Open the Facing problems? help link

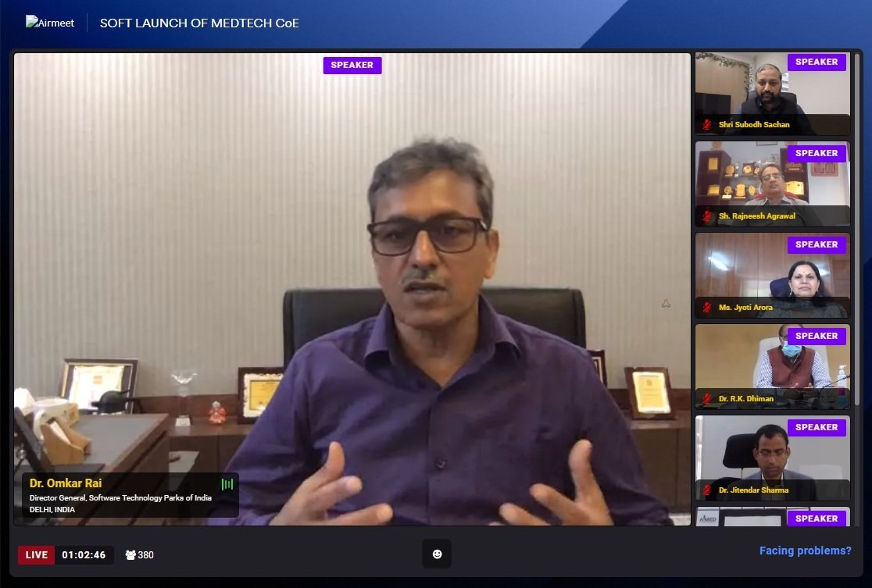pos(805,551)
